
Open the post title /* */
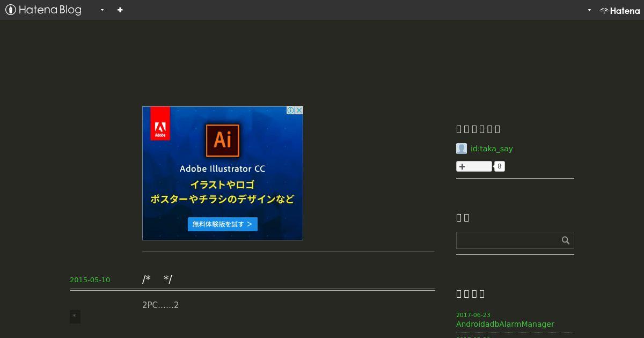(157, 279)
